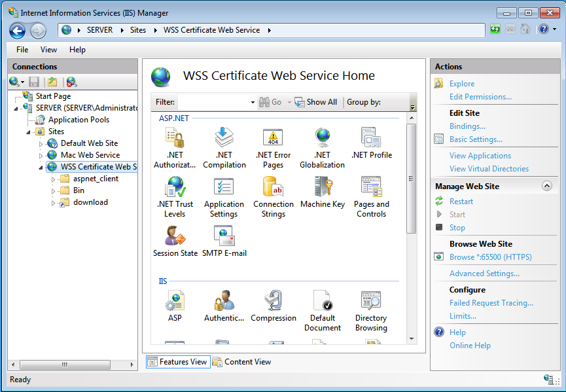Open the Compression feature
The width and height of the screenshot is (566, 392).
click(x=274, y=306)
